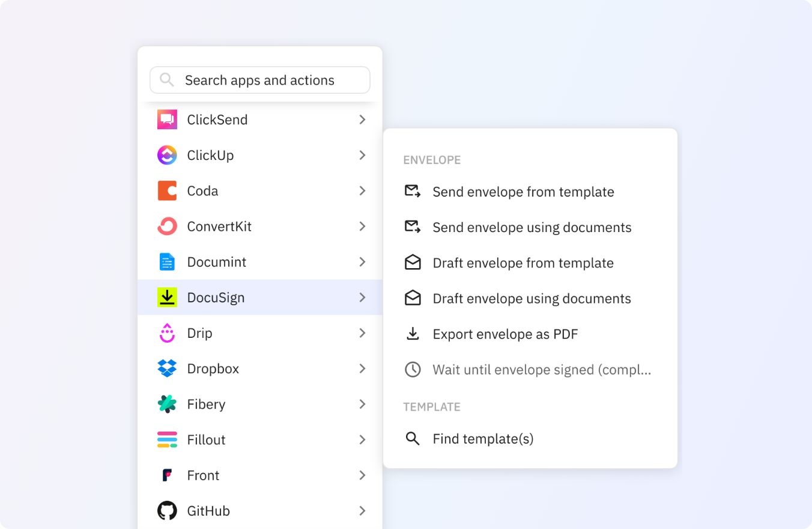Open the Documint label
Viewport: 812px width, 529px height.
(x=217, y=262)
